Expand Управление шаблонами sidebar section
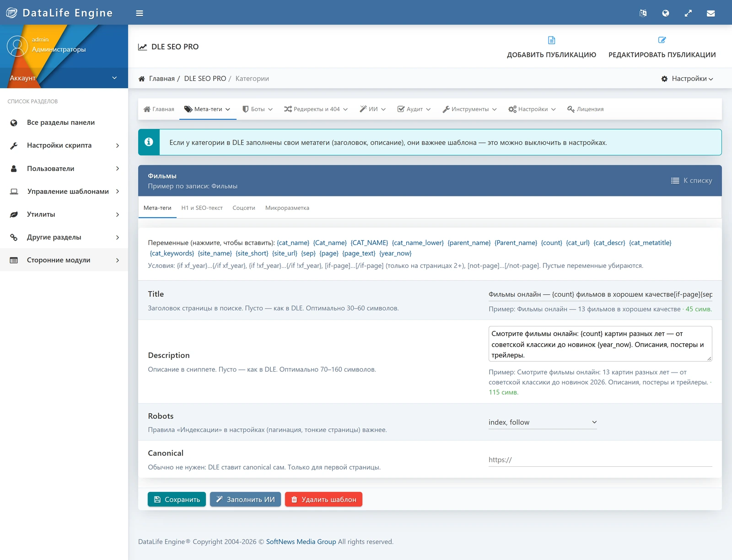732x560 pixels. (64, 192)
